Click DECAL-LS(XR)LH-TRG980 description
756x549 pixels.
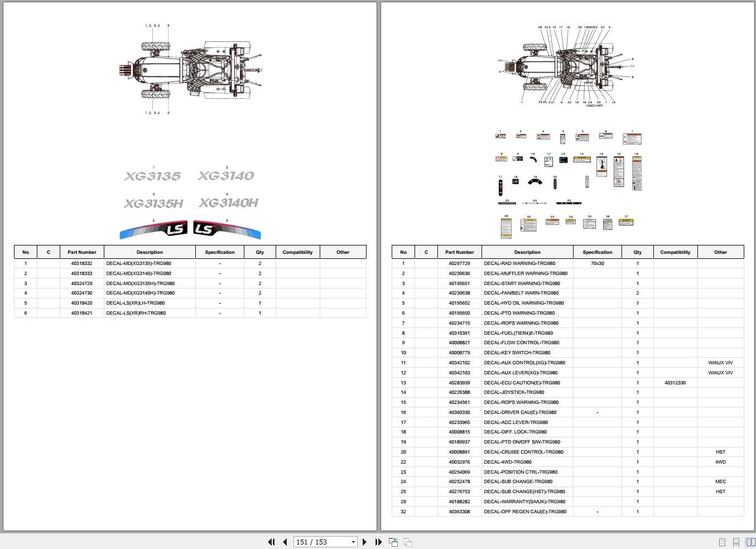tap(136, 303)
